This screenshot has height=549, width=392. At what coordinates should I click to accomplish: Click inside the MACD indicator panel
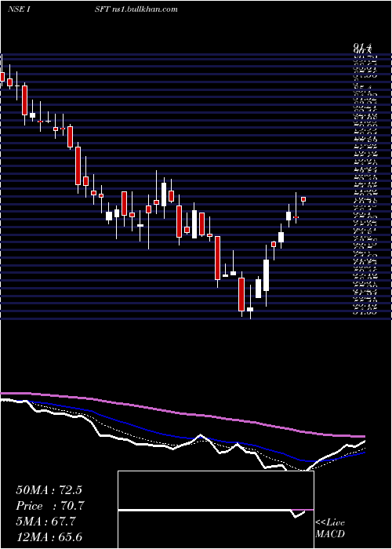click(216, 510)
